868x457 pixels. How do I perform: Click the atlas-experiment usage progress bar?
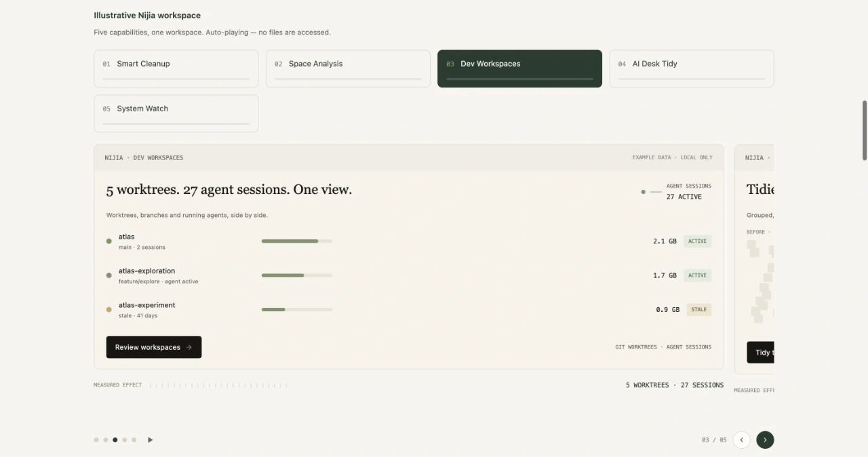297,309
